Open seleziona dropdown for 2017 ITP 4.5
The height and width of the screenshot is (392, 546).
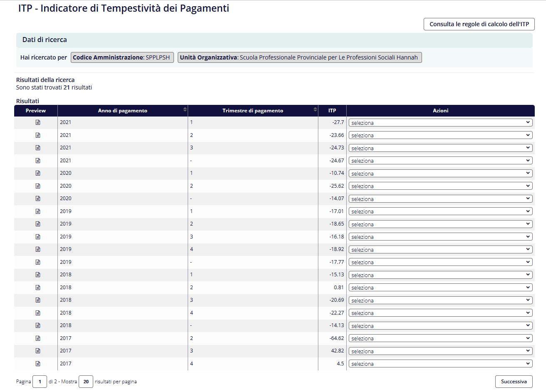click(440, 364)
